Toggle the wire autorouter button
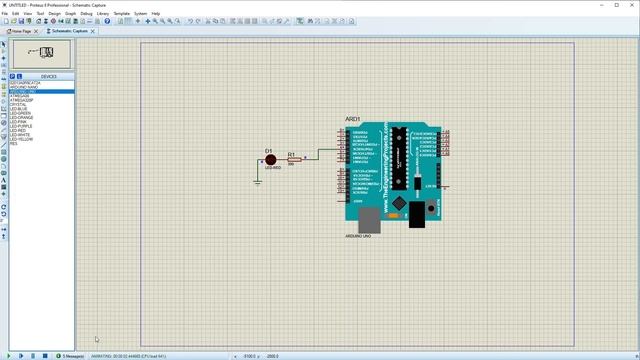The height and width of the screenshot is (360, 640). pyautogui.click(x=299, y=21)
